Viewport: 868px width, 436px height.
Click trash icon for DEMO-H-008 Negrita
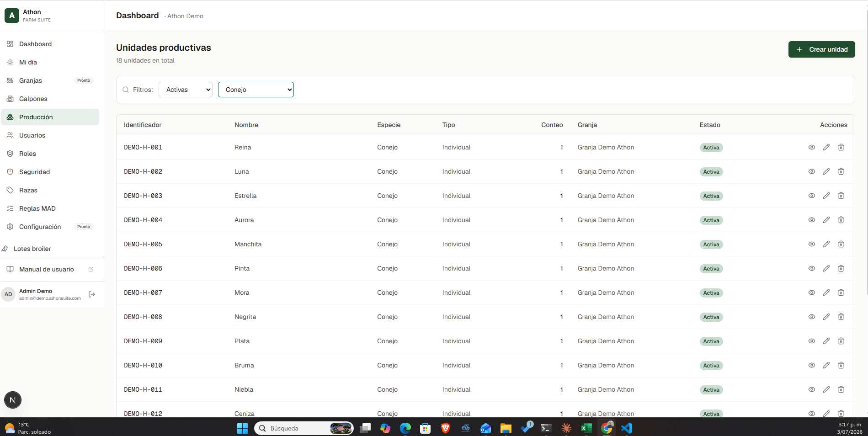point(841,317)
